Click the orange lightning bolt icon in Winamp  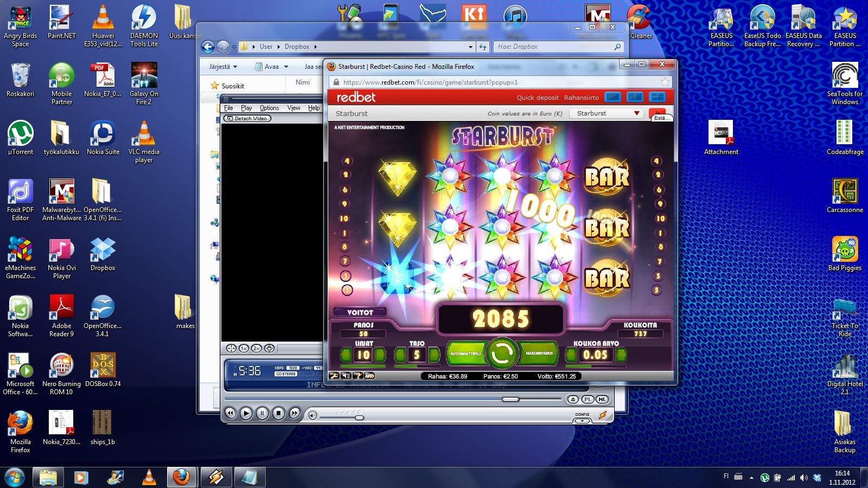602,415
